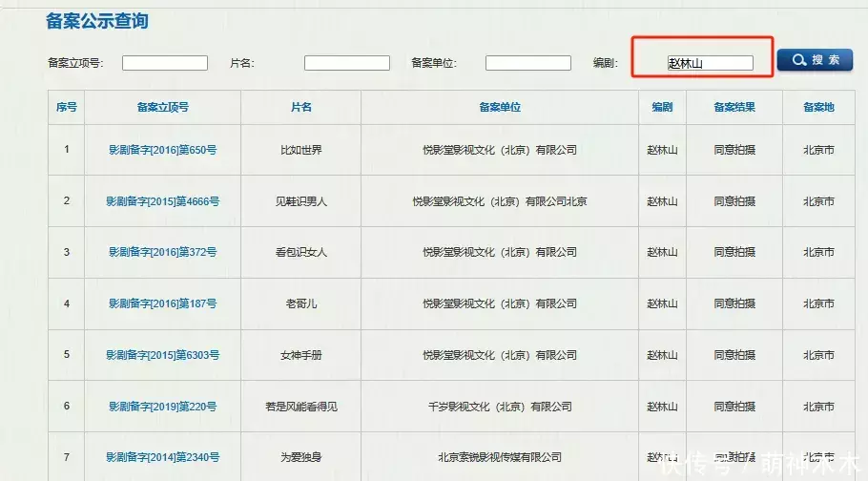Click the 片名 column header
The image size is (868, 481).
[x=300, y=107]
